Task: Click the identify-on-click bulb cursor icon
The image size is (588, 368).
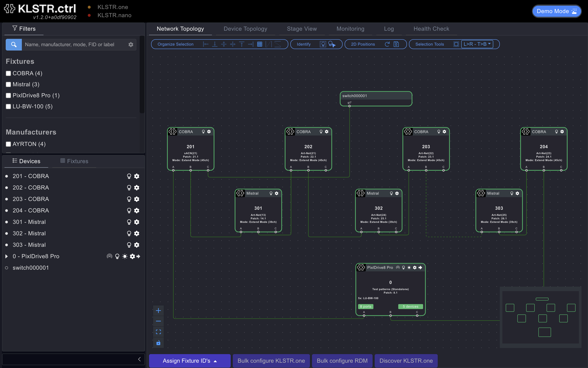Action: pos(332,44)
